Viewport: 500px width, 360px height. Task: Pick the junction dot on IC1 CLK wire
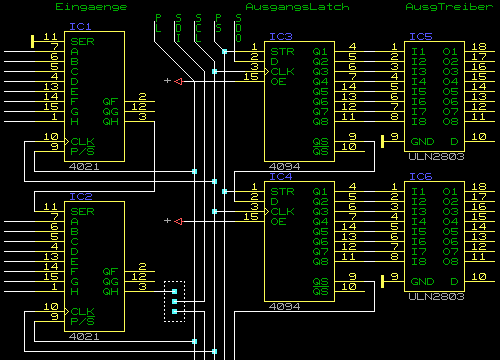point(214,181)
